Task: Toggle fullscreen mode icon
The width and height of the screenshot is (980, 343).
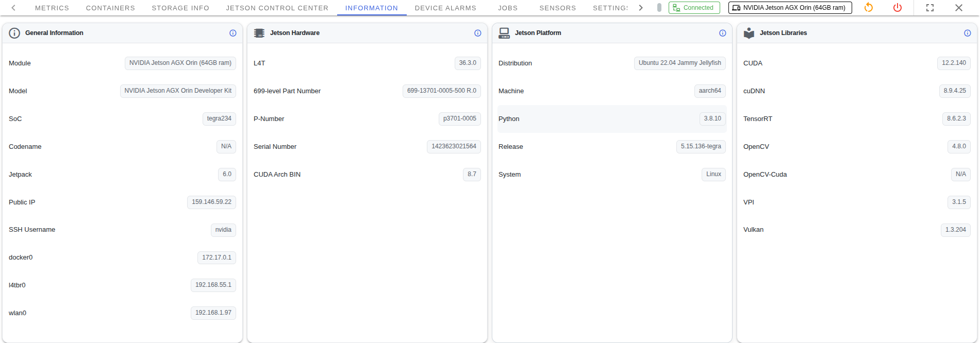Action: [x=930, y=8]
